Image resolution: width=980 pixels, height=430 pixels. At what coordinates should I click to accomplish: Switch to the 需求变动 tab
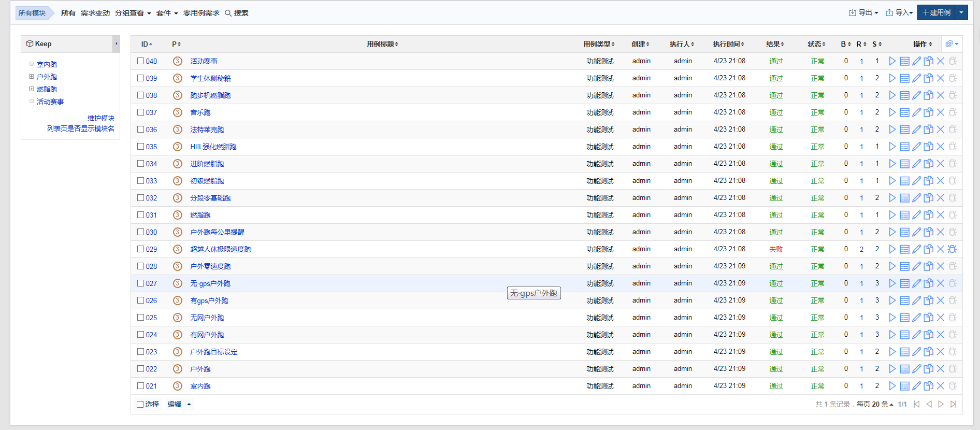tap(95, 13)
